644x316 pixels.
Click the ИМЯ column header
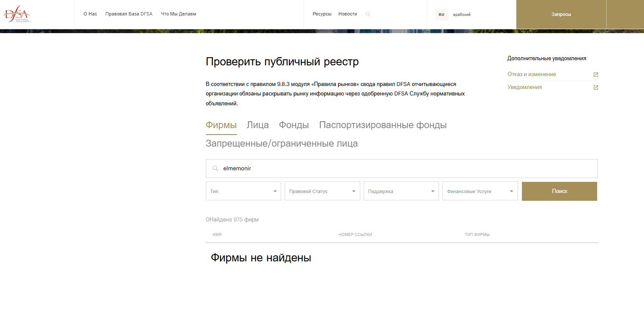(x=217, y=235)
